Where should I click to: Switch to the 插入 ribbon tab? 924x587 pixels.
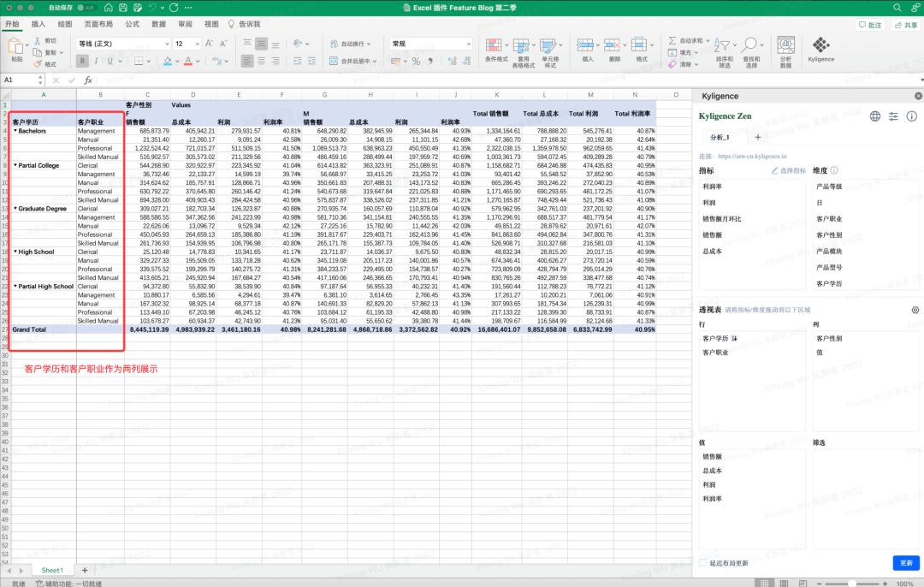pyautogui.click(x=38, y=24)
